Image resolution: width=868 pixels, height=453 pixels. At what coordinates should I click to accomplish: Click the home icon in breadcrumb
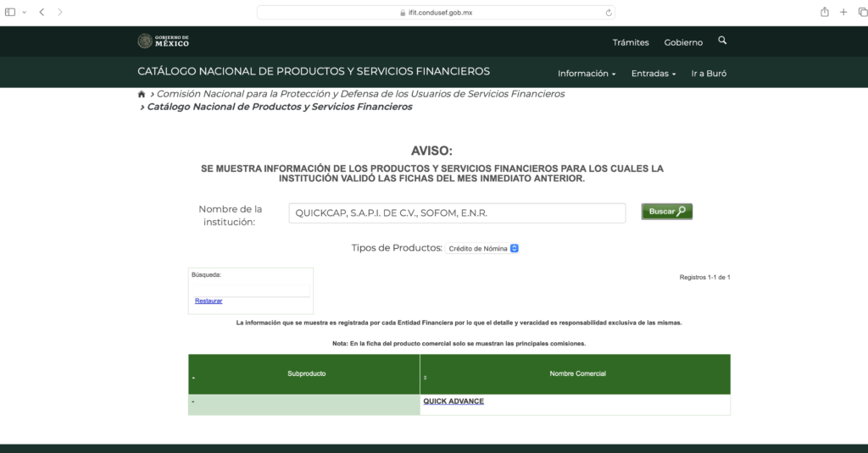pos(142,94)
